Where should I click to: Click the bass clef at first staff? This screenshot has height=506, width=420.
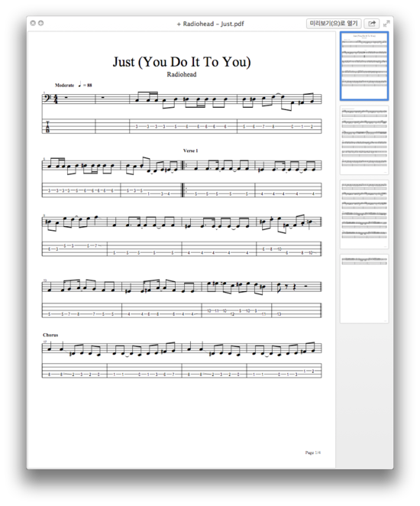(47, 97)
